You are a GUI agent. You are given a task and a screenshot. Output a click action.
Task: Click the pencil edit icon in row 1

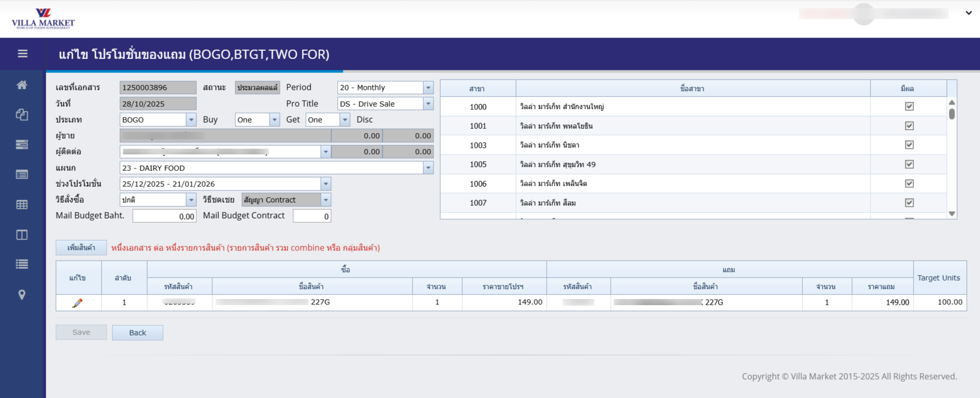[x=78, y=303]
